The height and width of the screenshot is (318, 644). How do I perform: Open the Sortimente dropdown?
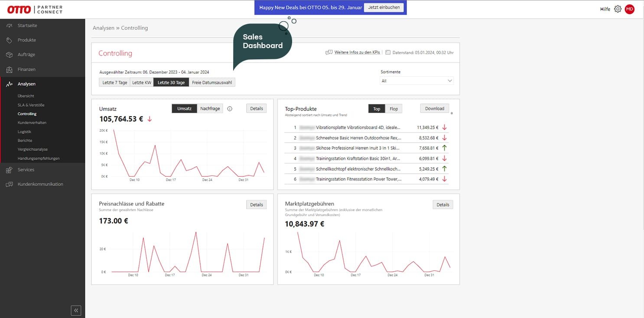click(x=416, y=81)
